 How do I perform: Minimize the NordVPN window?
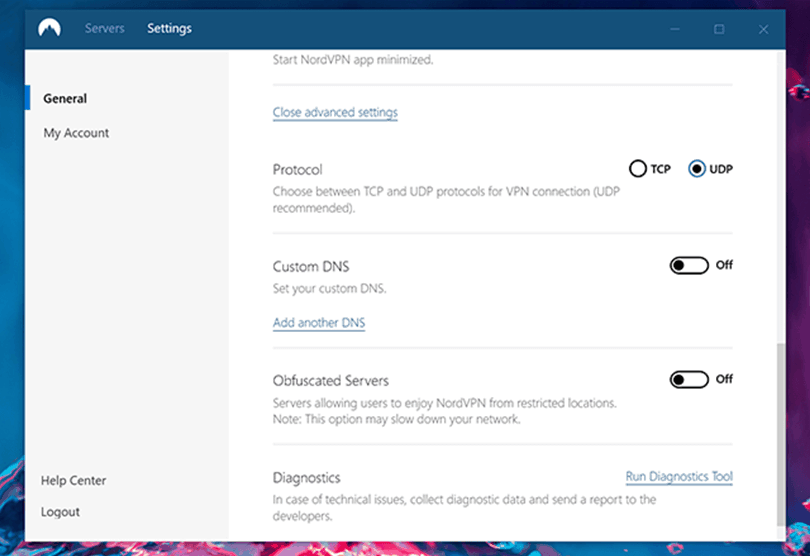pyautogui.click(x=675, y=29)
